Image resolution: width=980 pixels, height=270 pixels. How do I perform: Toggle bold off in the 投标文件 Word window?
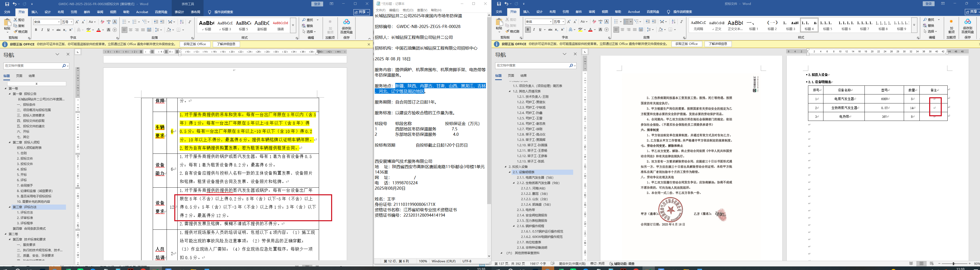pyautogui.click(x=528, y=30)
